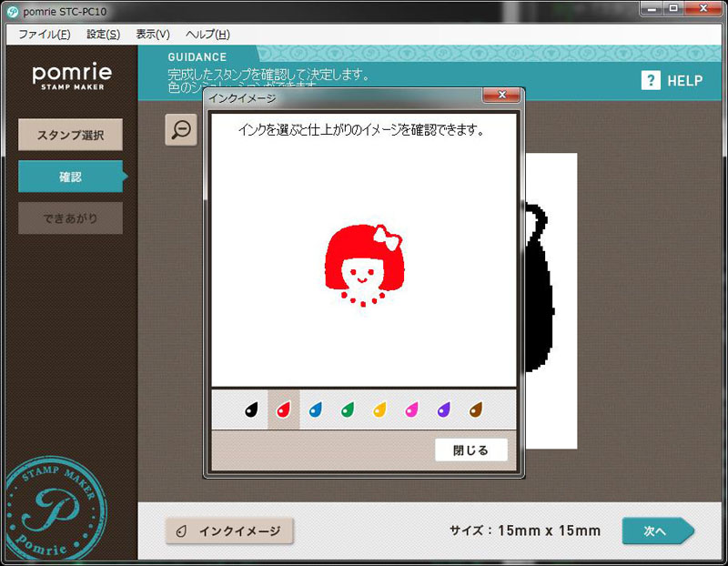This screenshot has width=728, height=566.
Task: Click the zoom magnifier icon
Action: point(180,129)
